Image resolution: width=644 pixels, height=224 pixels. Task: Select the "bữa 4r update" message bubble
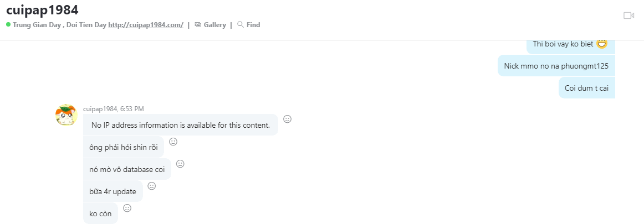[113, 191]
